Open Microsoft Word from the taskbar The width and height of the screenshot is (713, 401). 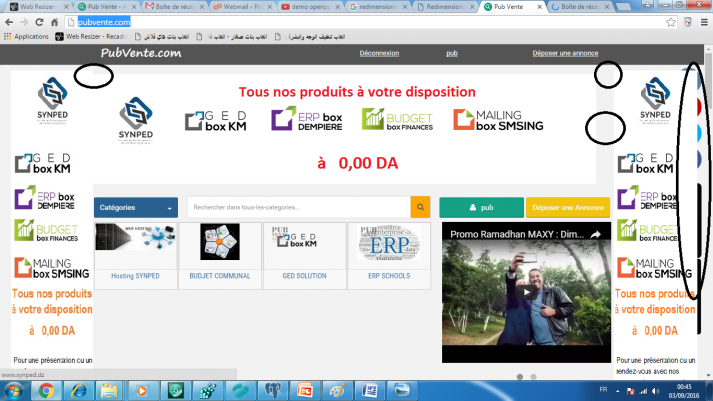[370, 391]
